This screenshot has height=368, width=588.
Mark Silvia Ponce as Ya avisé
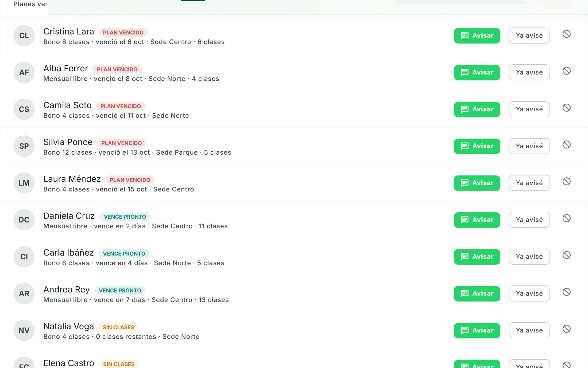tap(529, 146)
